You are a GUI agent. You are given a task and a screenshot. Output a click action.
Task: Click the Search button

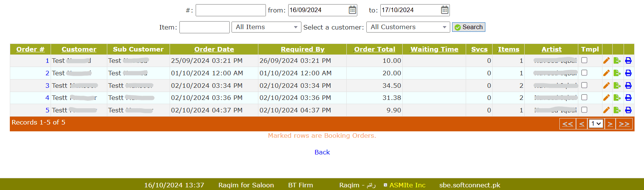[469, 27]
